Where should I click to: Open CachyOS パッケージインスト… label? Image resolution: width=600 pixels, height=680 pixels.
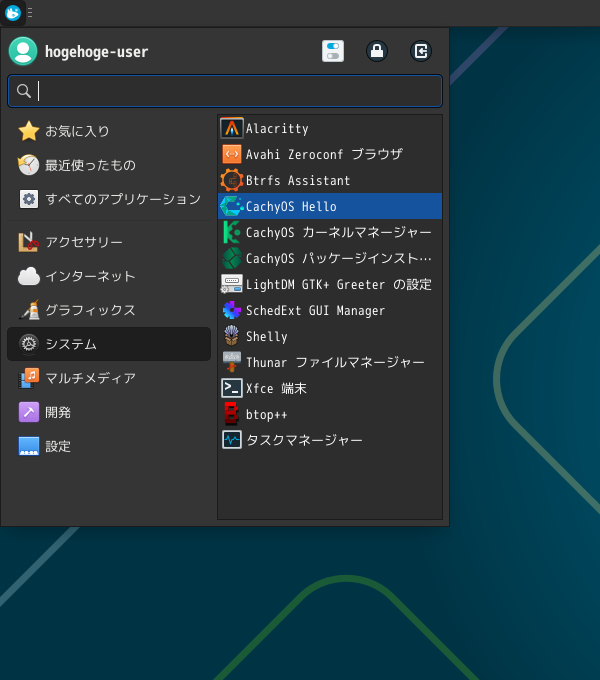[x=339, y=258]
